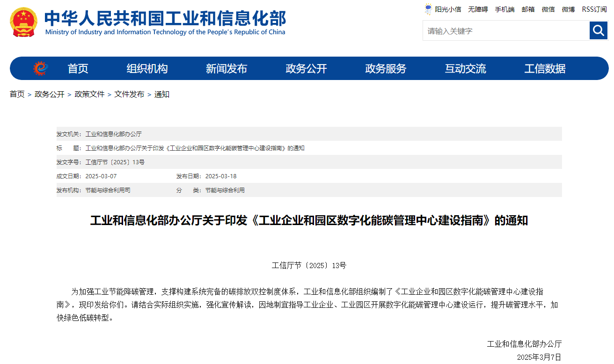Screen dimensions: 614x364
Task: Open the 首页 navigation item
Action: (x=78, y=68)
